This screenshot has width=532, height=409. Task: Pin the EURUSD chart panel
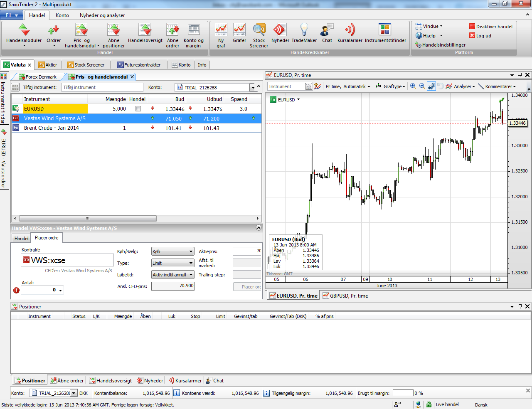click(x=520, y=75)
